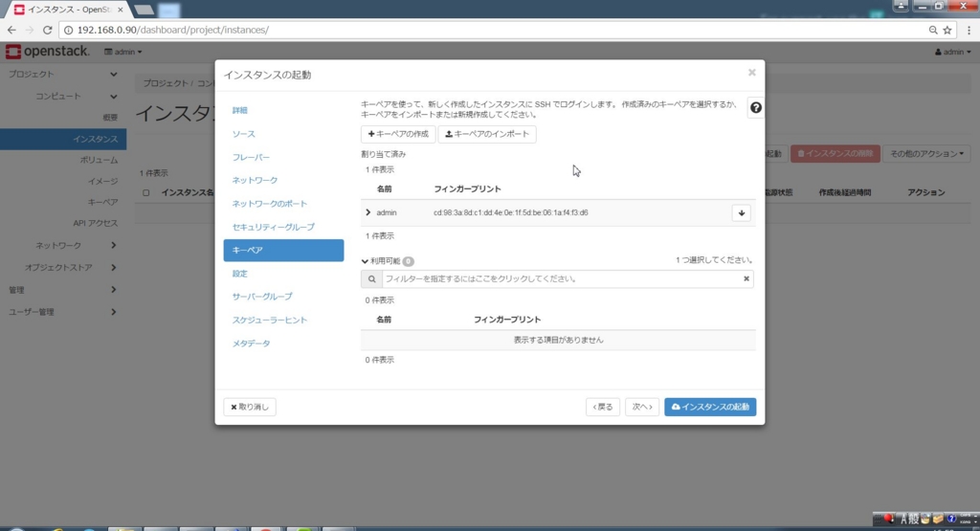The image size is (980, 531).
Task: Expand ユーザー管理 sidebar section
Action: pyautogui.click(x=62, y=312)
